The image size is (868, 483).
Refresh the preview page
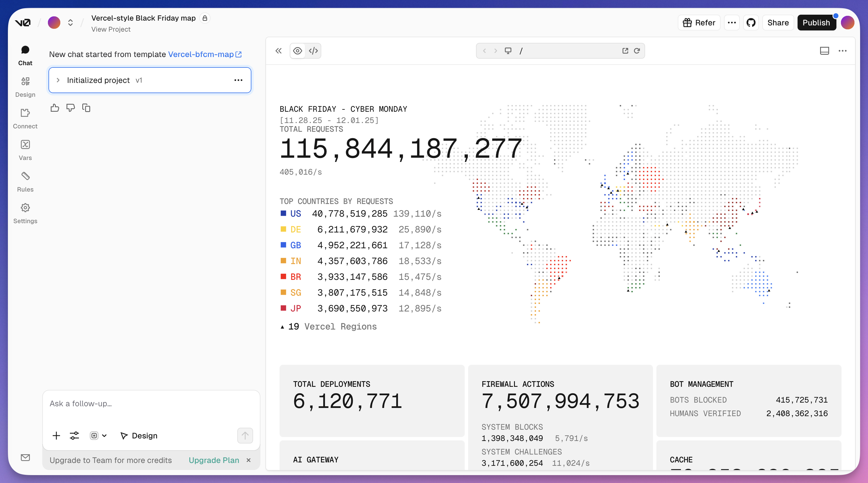637,51
